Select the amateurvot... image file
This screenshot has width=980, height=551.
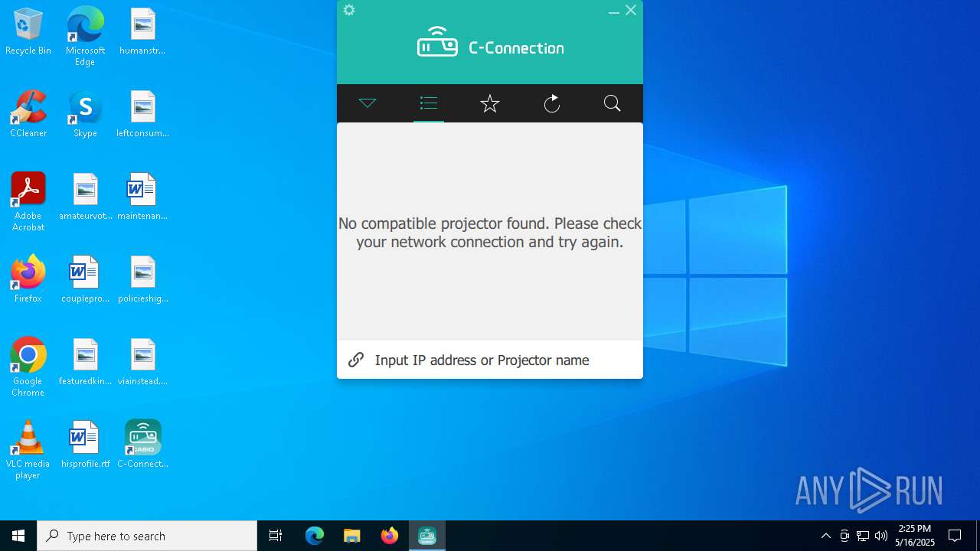tap(85, 197)
